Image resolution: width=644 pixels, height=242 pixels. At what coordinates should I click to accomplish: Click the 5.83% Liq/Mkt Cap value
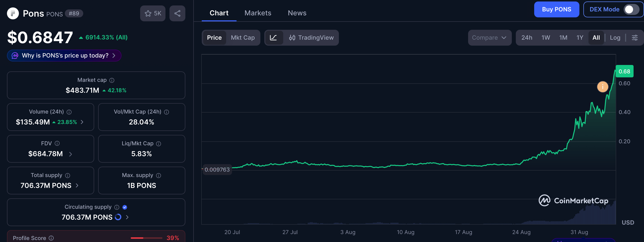[x=142, y=154]
